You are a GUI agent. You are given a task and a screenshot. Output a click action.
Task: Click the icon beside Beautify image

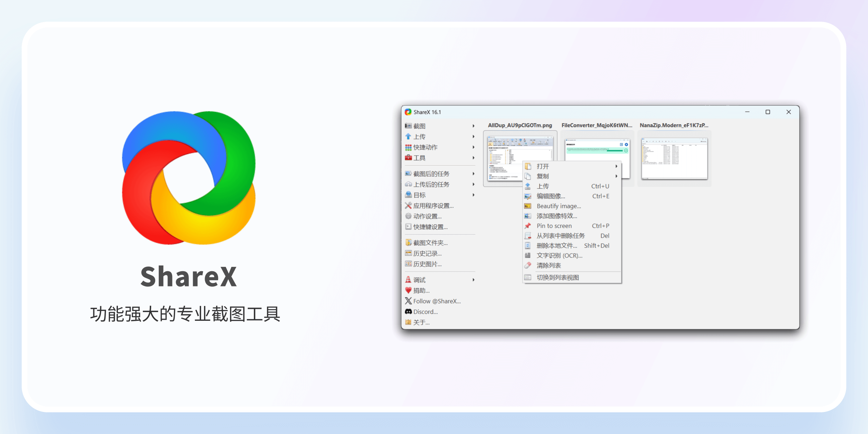(x=528, y=206)
